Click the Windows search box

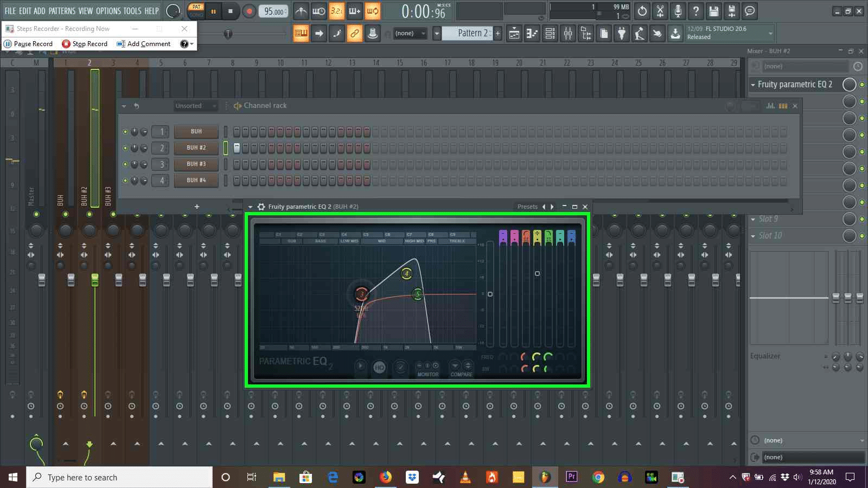click(x=119, y=477)
